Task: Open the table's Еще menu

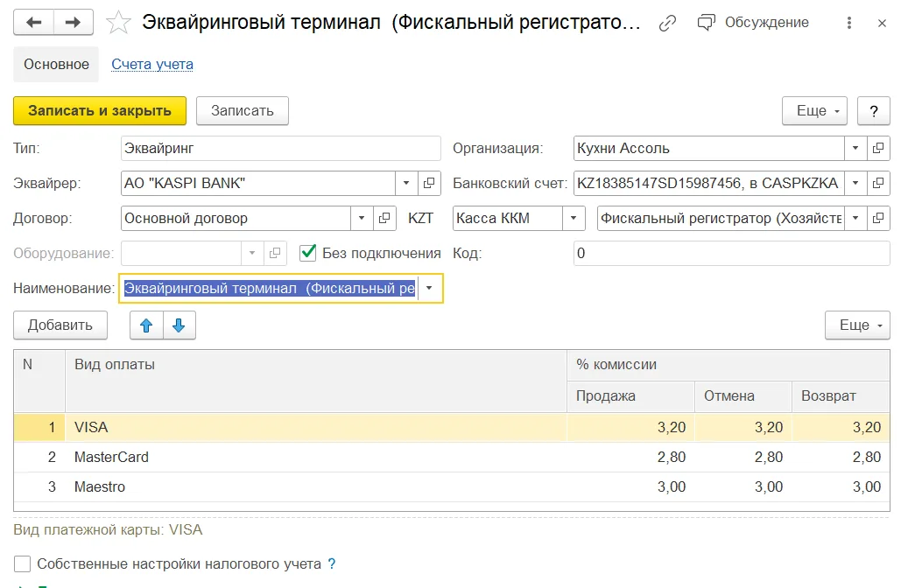Action: click(857, 325)
